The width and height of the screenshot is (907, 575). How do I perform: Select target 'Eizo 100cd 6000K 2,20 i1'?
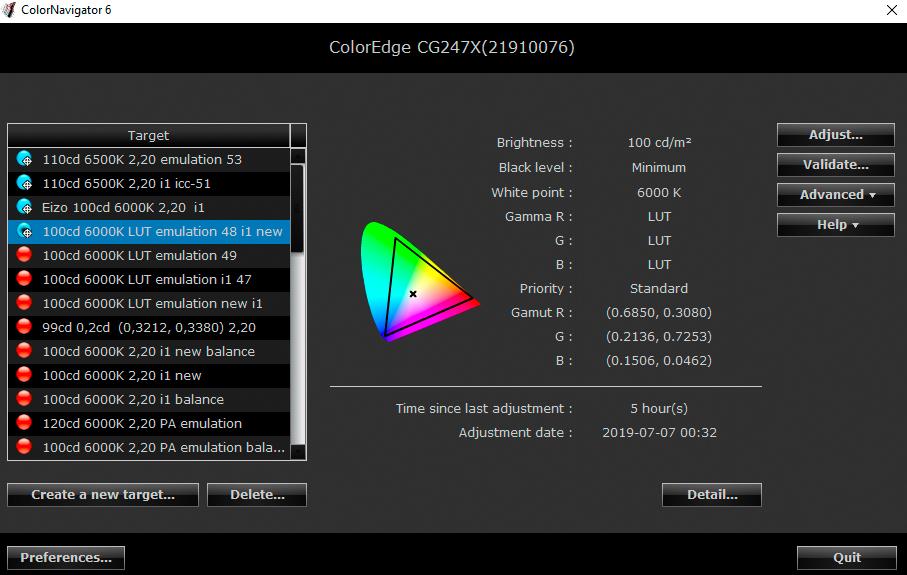(x=149, y=208)
